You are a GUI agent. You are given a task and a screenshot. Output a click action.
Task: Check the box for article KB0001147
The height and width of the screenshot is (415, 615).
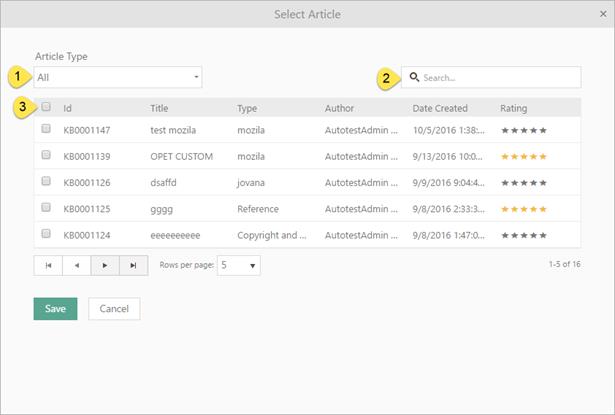(x=46, y=130)
